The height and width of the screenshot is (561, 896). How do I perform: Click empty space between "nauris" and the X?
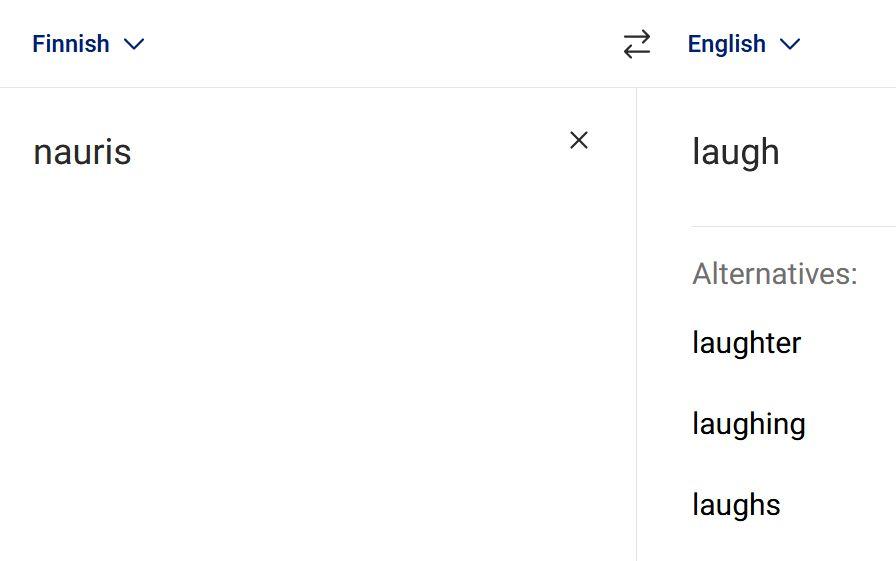click(x=350, y=152)
